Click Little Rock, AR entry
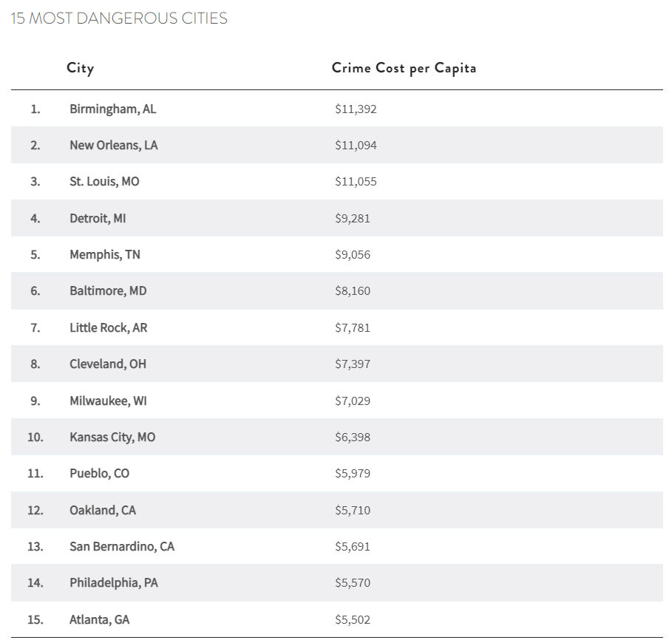Image resolution: width=672 pixels, height=640 pixels. click(x=109, y=327)
